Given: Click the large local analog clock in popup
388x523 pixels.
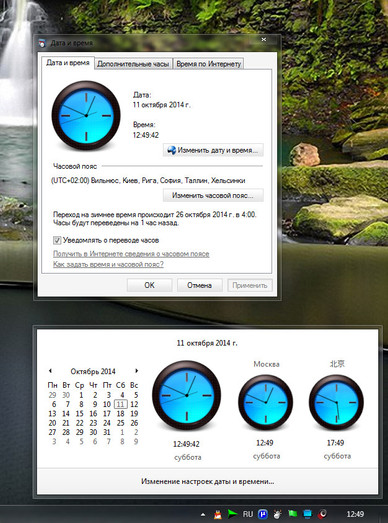Looking at the screenshot, I should (x=186, y=395).
